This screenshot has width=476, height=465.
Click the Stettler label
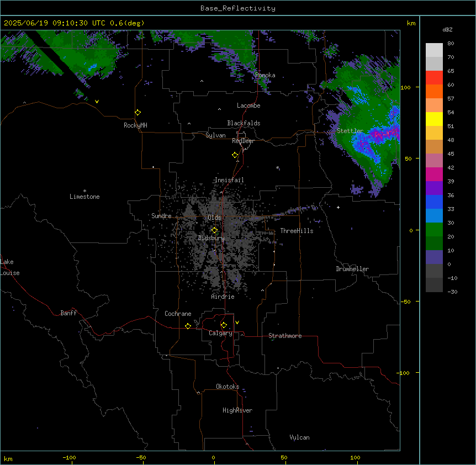click(350, 131)
